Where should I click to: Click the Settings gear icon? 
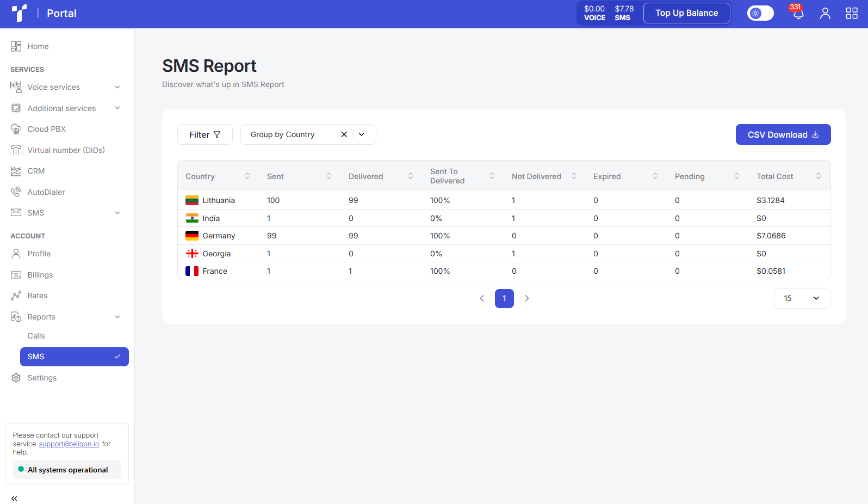16,378
